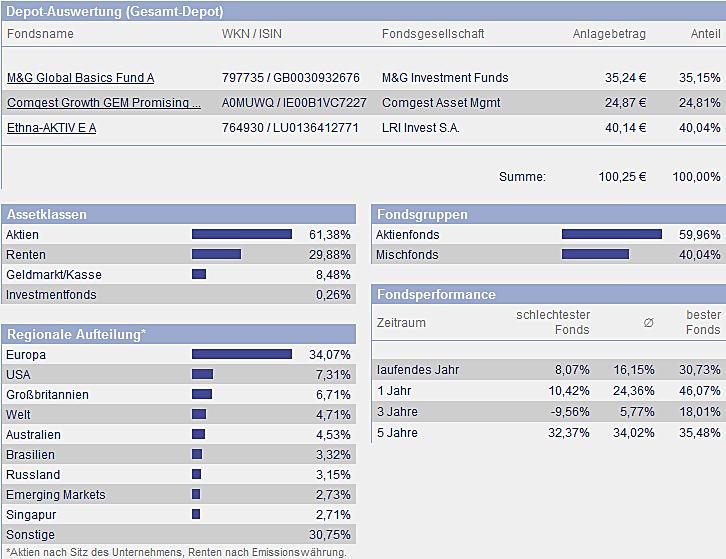Open the Comgest Growth GEM Promising fund link

[104, 103]
